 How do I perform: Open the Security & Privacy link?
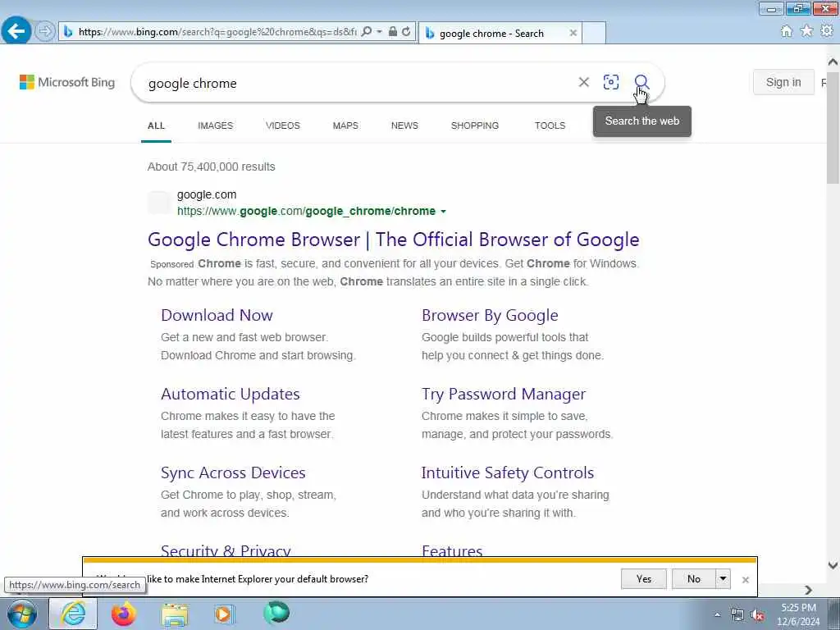(226, 550)
